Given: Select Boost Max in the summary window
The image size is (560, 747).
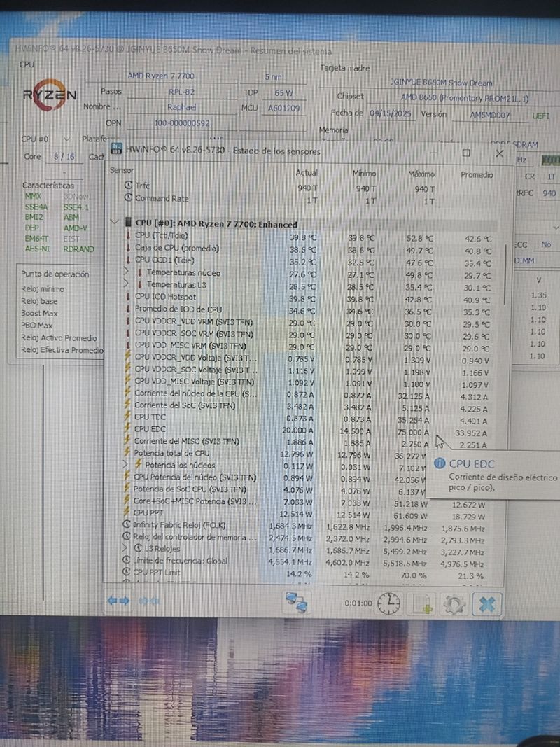Looking at the screenshot, I should coord(39,313).
